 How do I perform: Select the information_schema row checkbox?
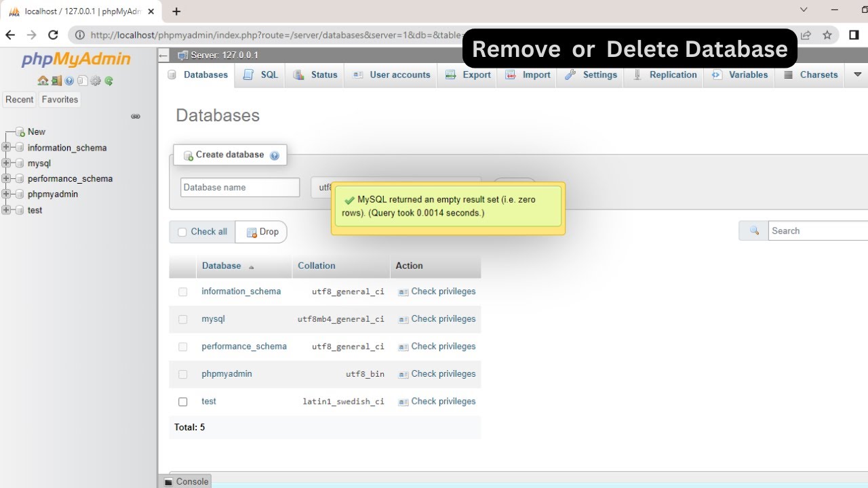(x=182, y=292)
